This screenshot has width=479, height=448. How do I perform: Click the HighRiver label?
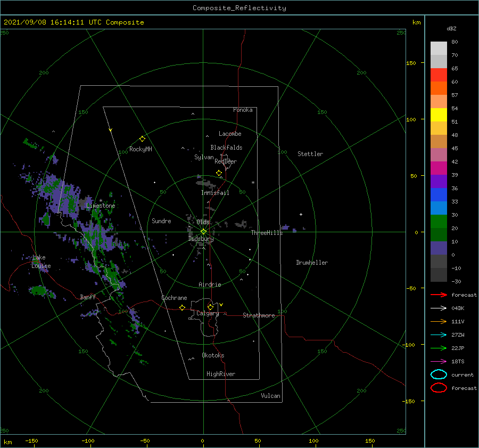(x=221, y=374)
